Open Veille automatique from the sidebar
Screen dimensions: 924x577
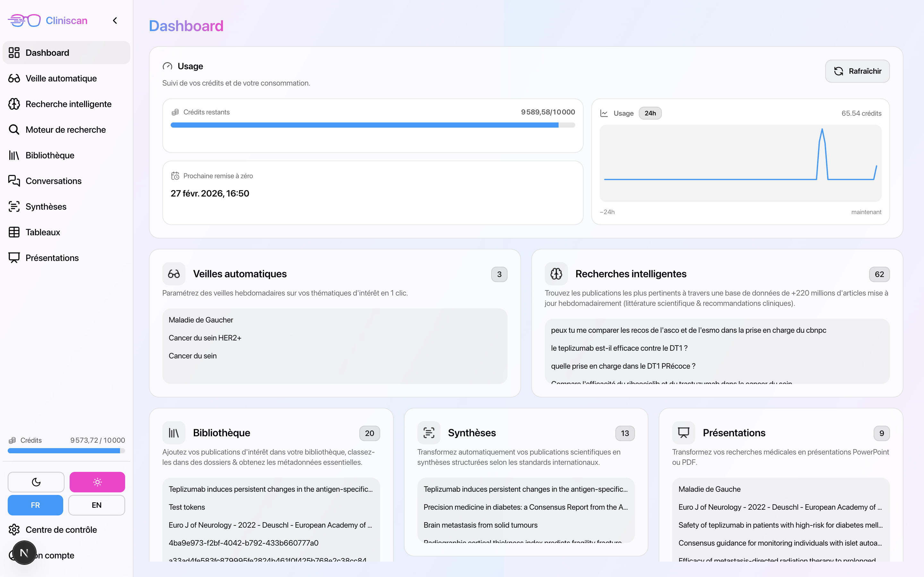(61, 78)
